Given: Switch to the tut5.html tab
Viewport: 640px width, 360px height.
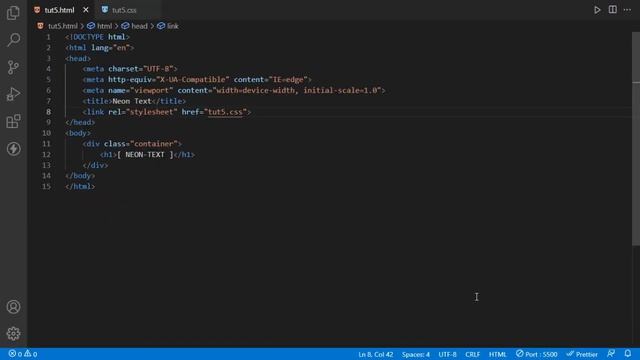Looking at the screenshot, I should (x=59, y=10).
